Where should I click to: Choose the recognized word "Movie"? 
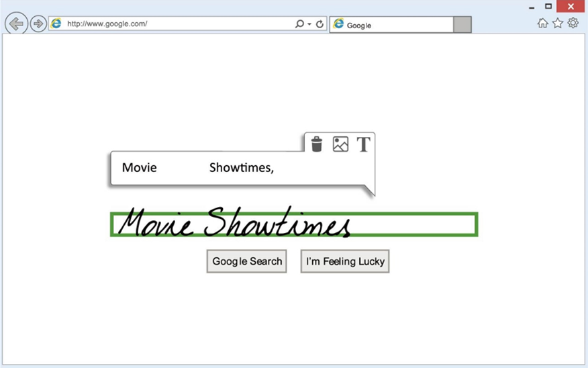point(140,167)
